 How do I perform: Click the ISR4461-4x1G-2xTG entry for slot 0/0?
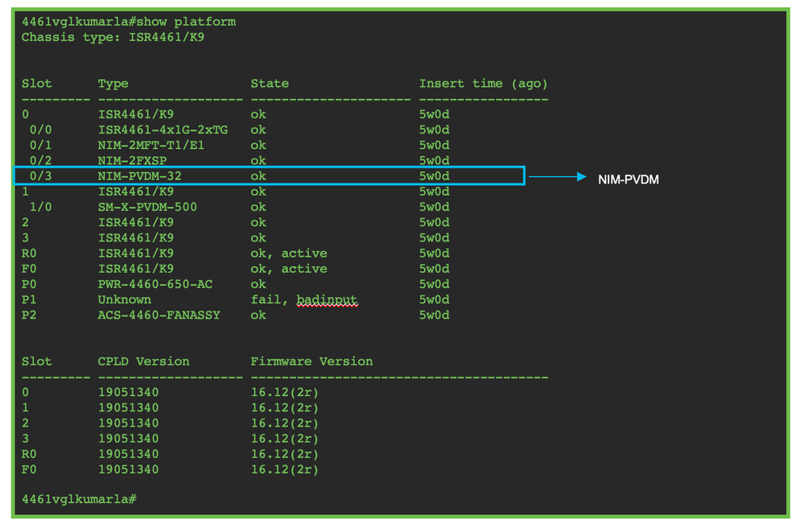pyautogui.click(x=163, y=130)
